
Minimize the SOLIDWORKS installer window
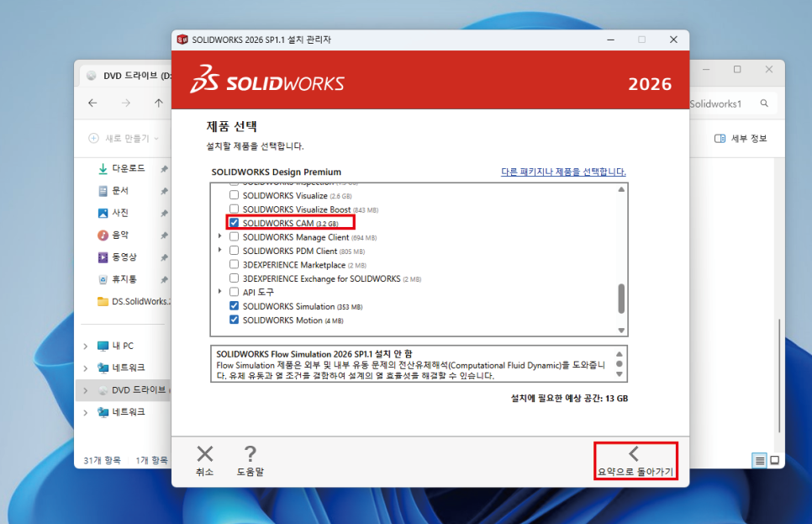point(611,40)
